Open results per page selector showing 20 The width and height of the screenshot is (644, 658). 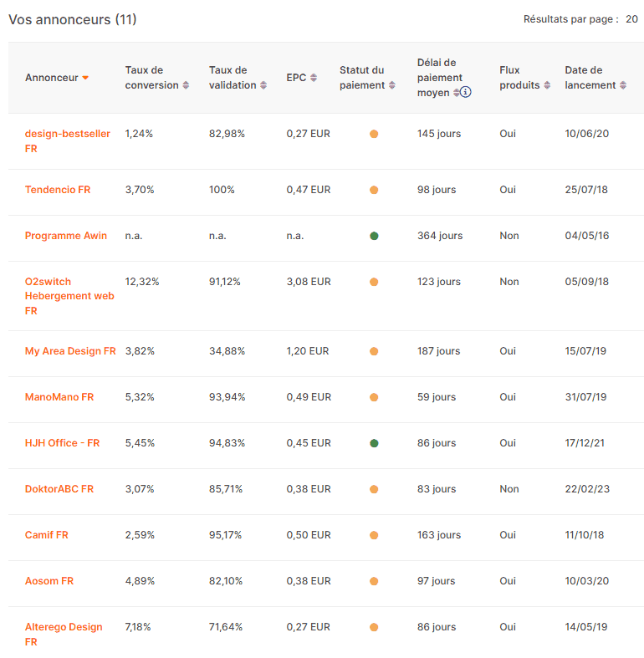point(631,19)
